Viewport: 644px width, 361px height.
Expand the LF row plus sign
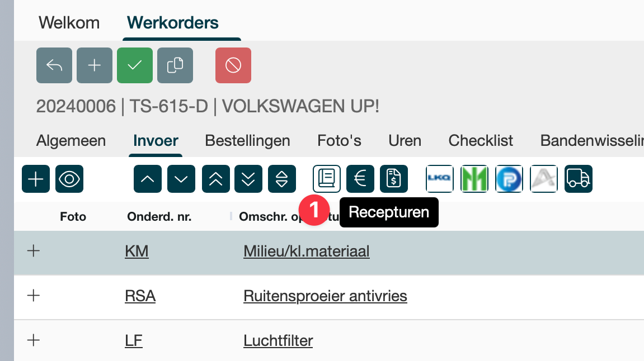click(34, 340)
